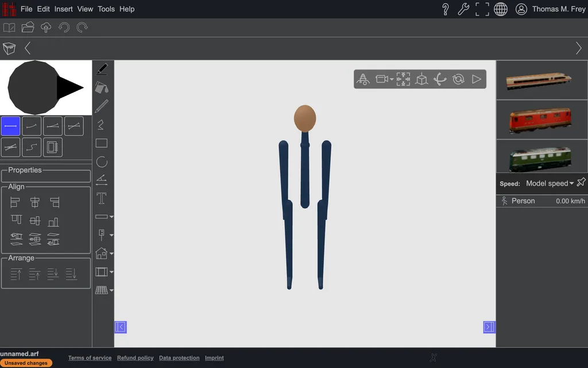Viewport: 588px width, 368px height.
Task: Open the View menu
Action: pyautogui.click(x=85, y=9)
